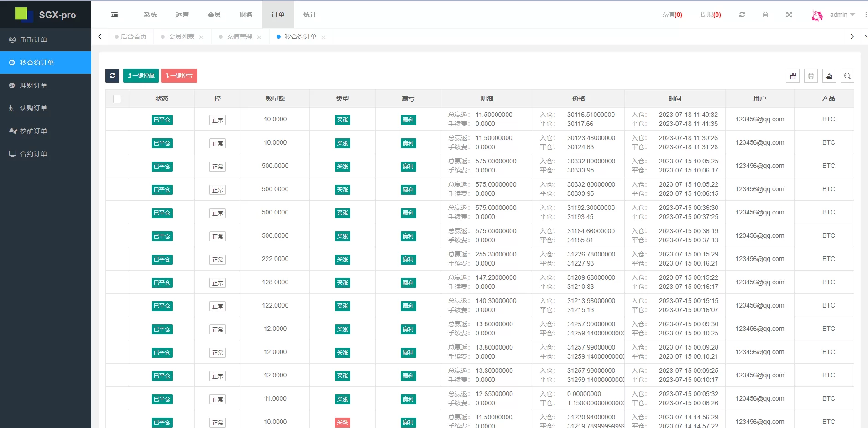Collapse the sidebar with the hamburger icon

coord(115,15)
